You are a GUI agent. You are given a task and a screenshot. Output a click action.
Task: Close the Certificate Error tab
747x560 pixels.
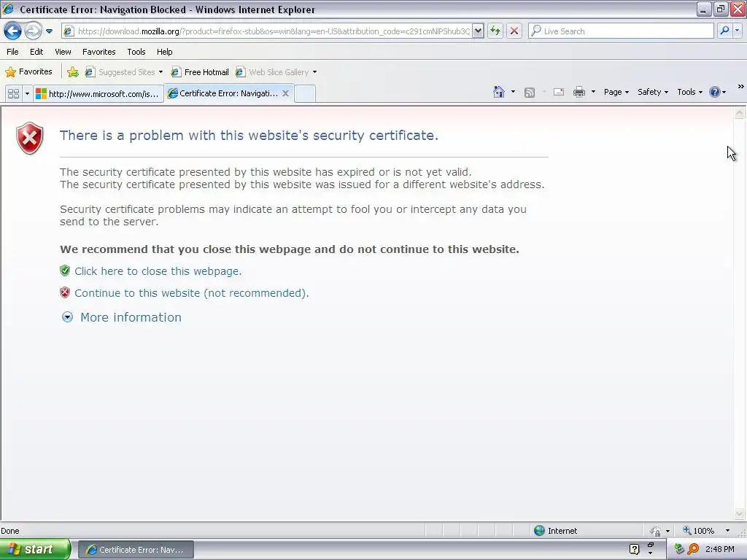pyautogui.click(x=285, y=93)
